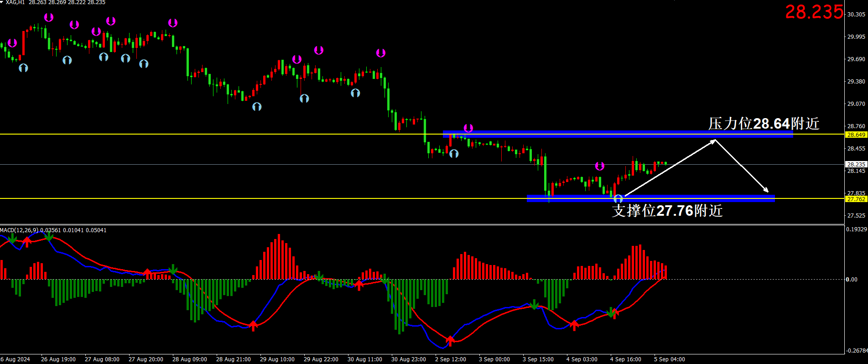Select the large red 28.235 price display
Image resolution: width=868 pixels, height=364 pixels.
[814, 12]
